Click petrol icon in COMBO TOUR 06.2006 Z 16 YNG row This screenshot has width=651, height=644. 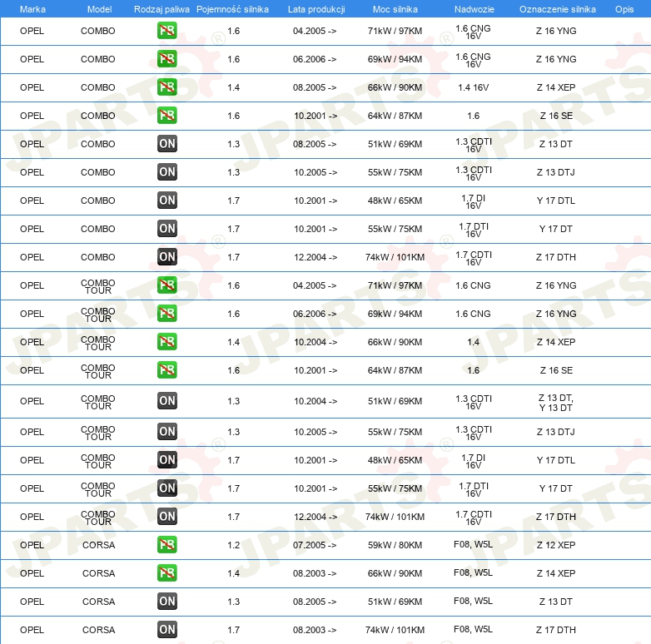(166, 314)
